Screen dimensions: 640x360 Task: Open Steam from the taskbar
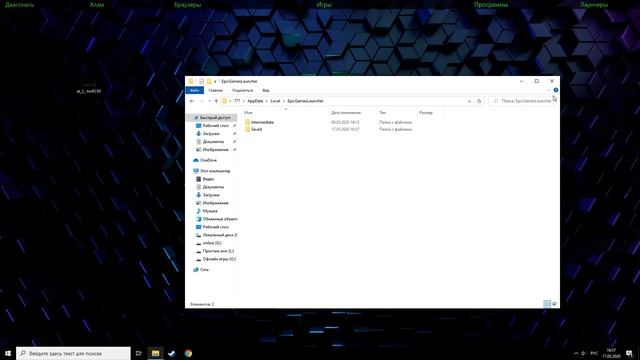tap(171, 353)
